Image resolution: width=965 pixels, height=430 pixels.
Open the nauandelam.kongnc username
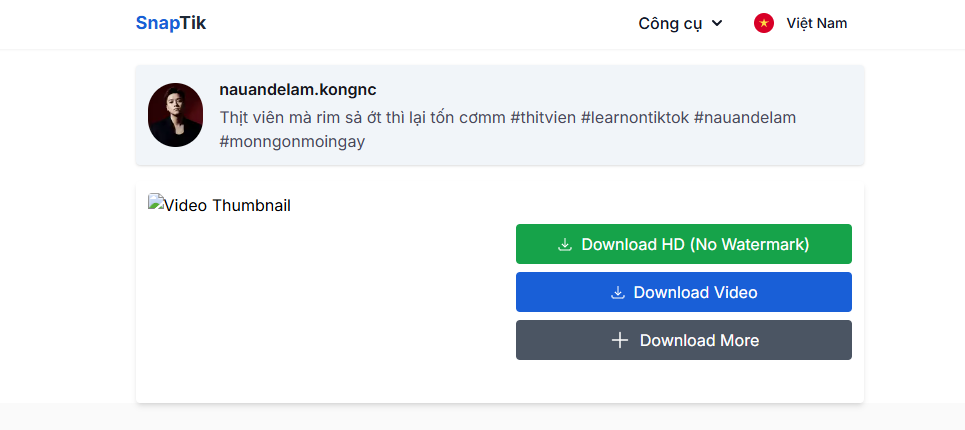tap(298, 90)
